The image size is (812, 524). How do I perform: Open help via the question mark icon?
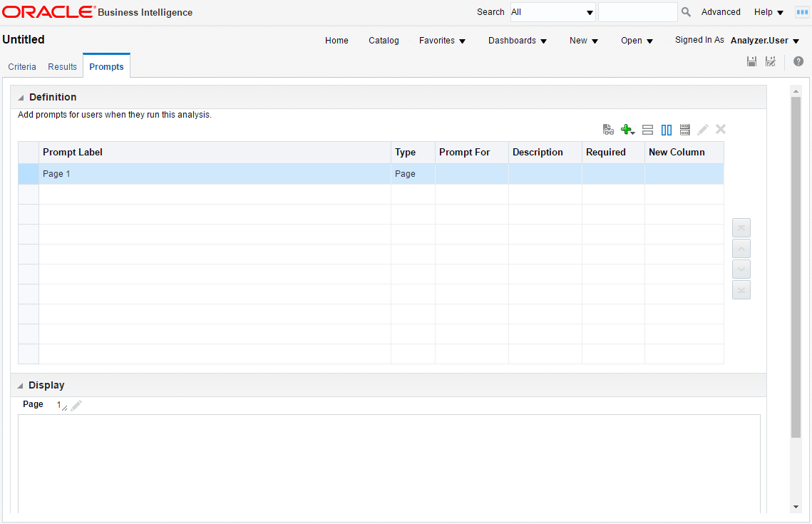tap(798, 61)
